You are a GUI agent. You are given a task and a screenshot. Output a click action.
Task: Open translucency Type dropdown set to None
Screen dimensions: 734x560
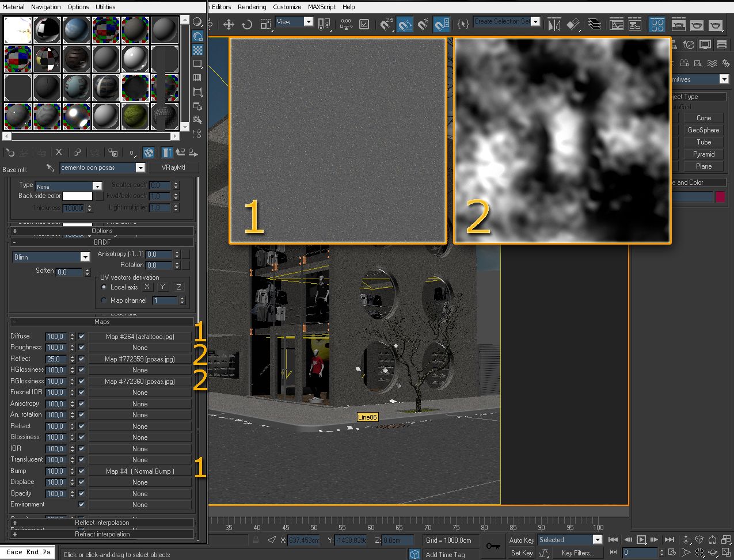point(69,186)
